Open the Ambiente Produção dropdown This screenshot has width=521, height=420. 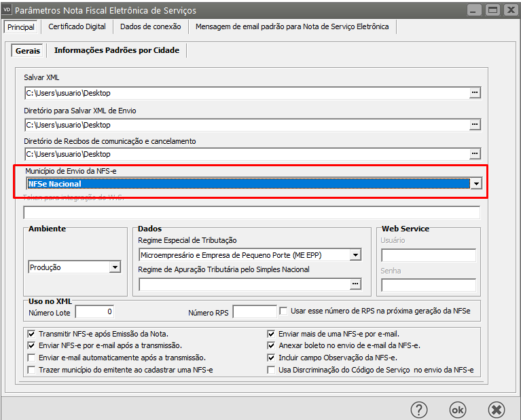(115, 267)
